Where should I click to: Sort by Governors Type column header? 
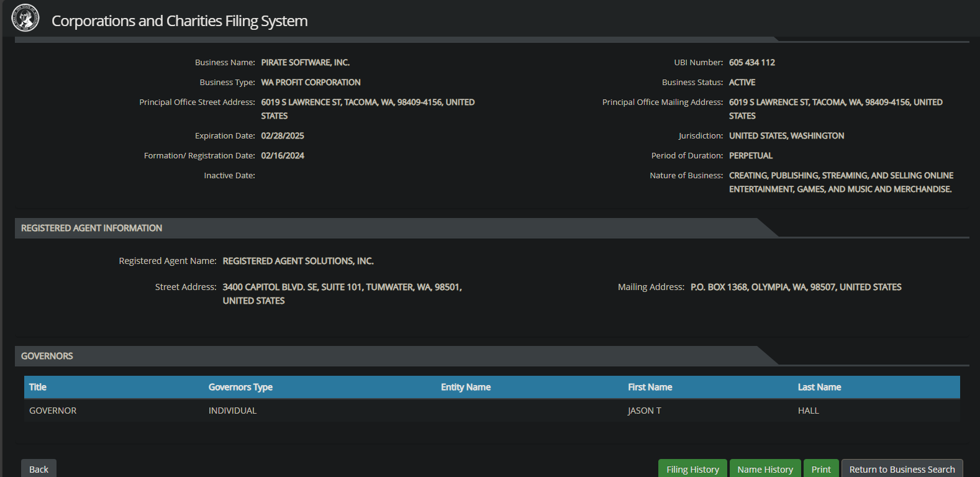(x=240, y=387)
